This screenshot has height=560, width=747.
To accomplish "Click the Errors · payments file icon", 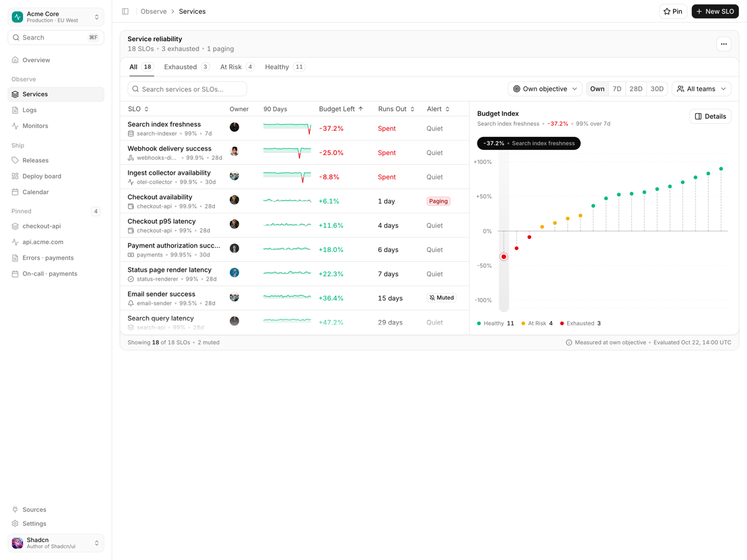I will click(16, 258).
